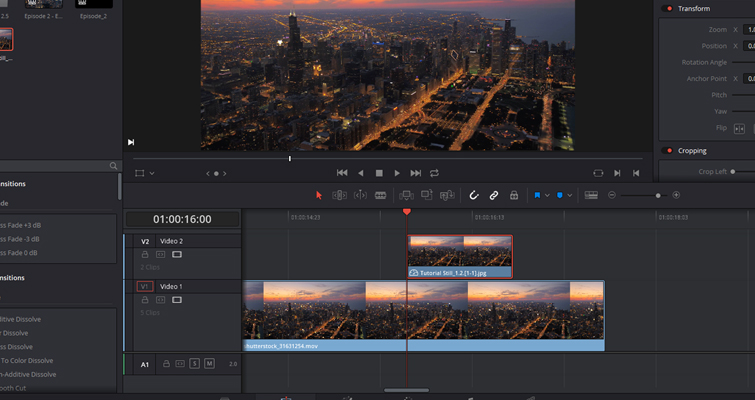This screenshot has height=400, width=755.
Task: Adjust the timeline zoom slider handle
Action: point(658,195)
